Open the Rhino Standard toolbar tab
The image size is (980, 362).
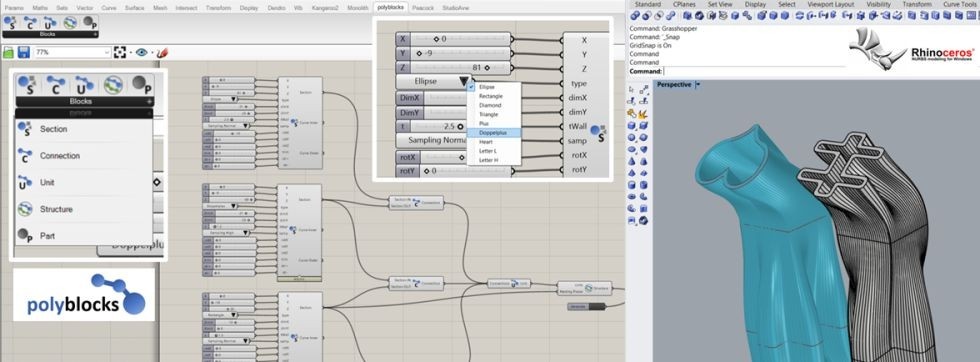point(648,4)
